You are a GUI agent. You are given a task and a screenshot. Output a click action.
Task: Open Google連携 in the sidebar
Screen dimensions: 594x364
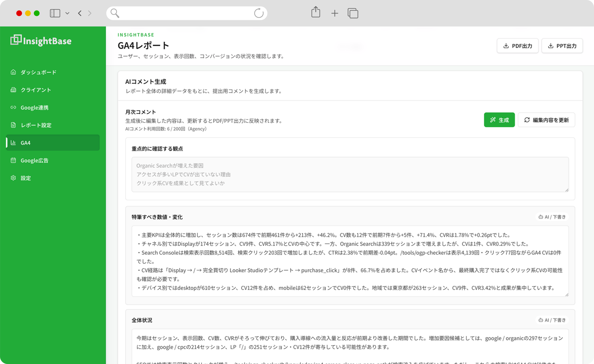tap(53, 107)
